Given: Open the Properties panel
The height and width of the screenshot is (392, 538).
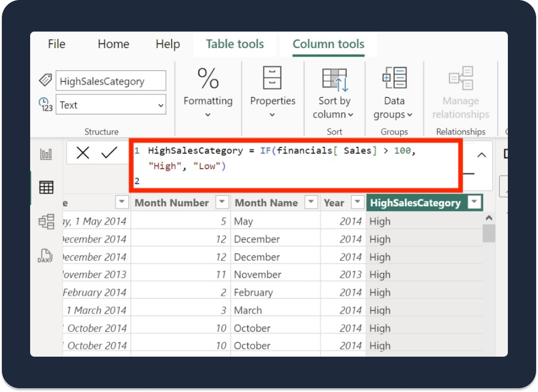Looking at the screenshot, I should (x=272, y=93).
